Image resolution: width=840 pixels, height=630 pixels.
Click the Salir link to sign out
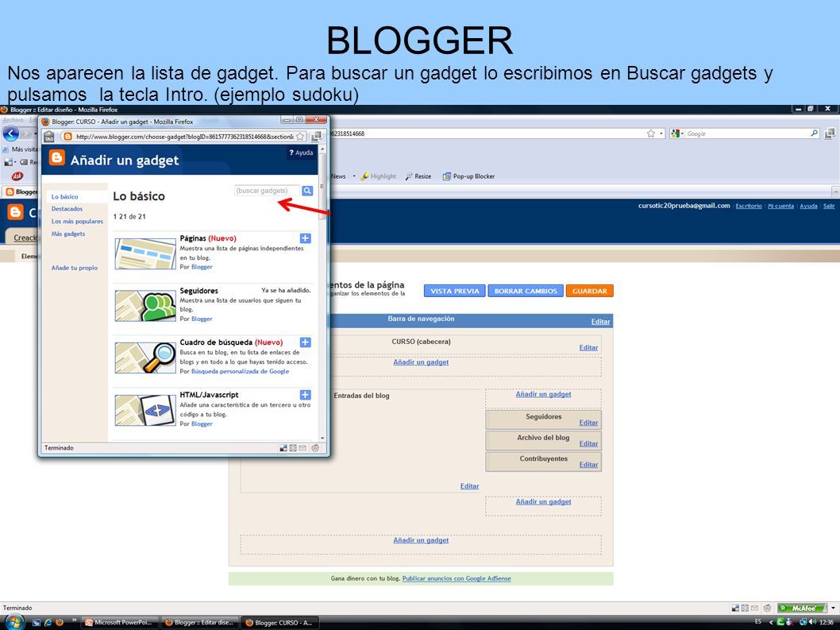[x=829, y=206]
